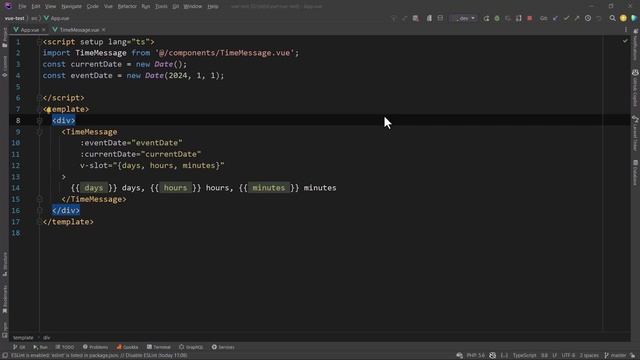The width and height of the screenshot is (640, 360).
Task: Open the Tools menu
Action: [161, 7]
